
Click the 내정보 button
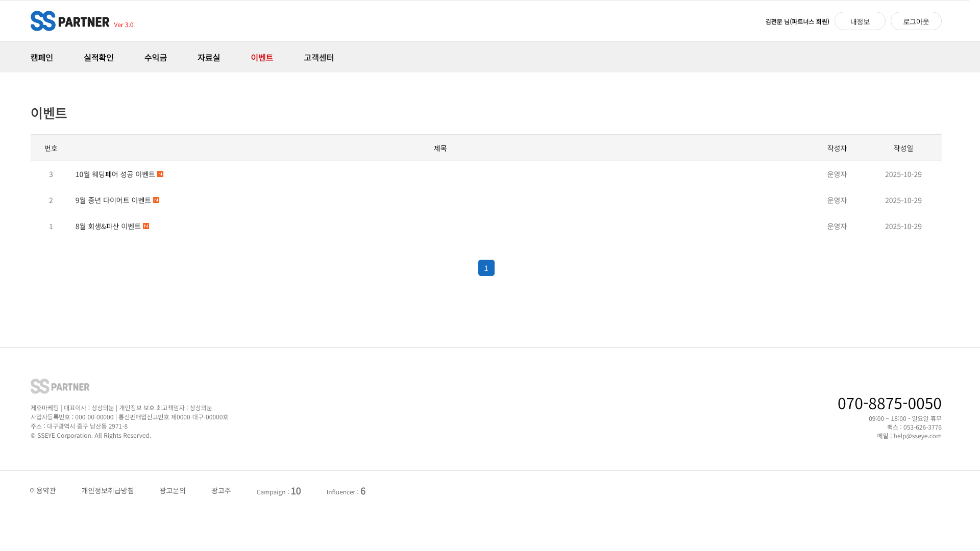pyautogui.click(x=860, y=21)
